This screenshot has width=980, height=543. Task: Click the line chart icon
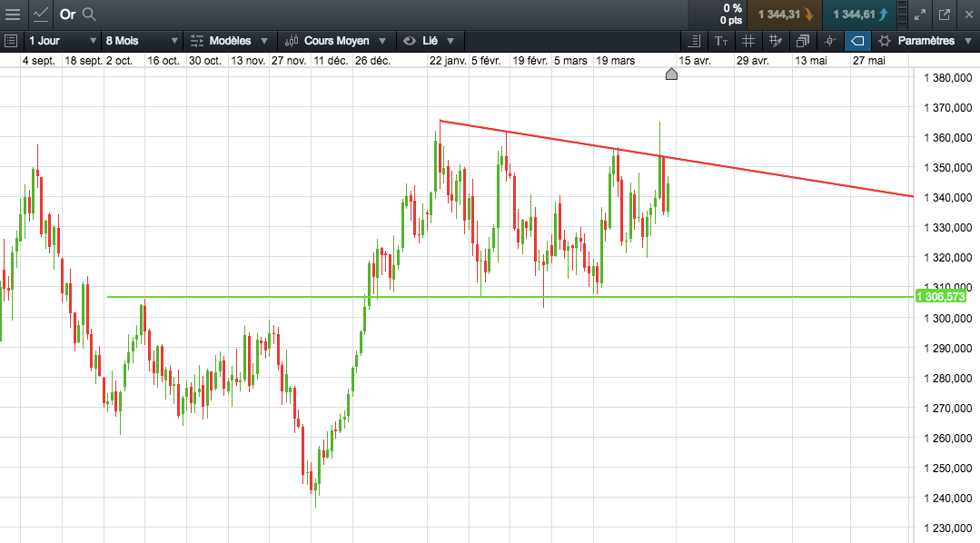pyautogui.click(x=41, y=15)
